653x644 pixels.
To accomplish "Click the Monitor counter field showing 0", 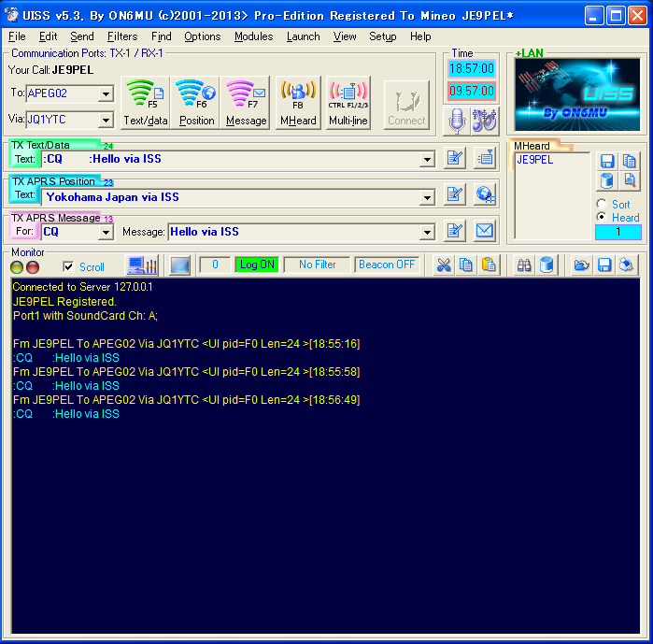I will 215,265.
